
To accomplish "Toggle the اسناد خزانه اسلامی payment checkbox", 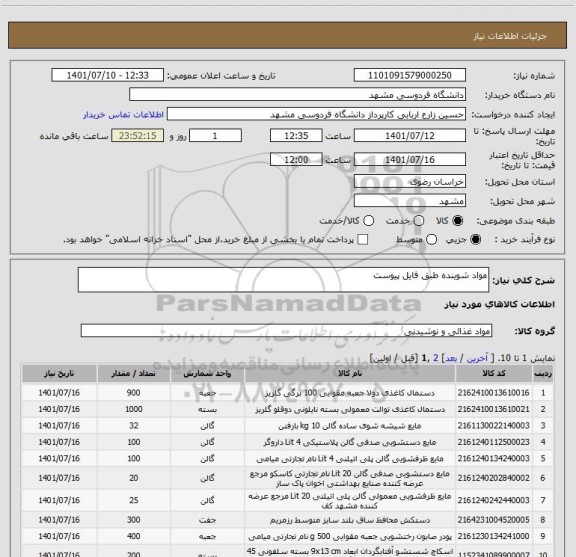I will 363,240.
